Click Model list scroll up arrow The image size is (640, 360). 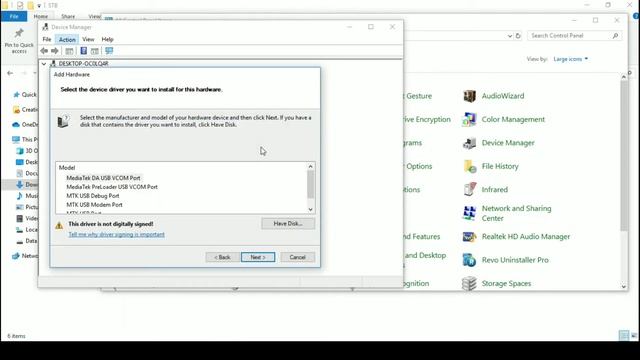click(311, 167)
